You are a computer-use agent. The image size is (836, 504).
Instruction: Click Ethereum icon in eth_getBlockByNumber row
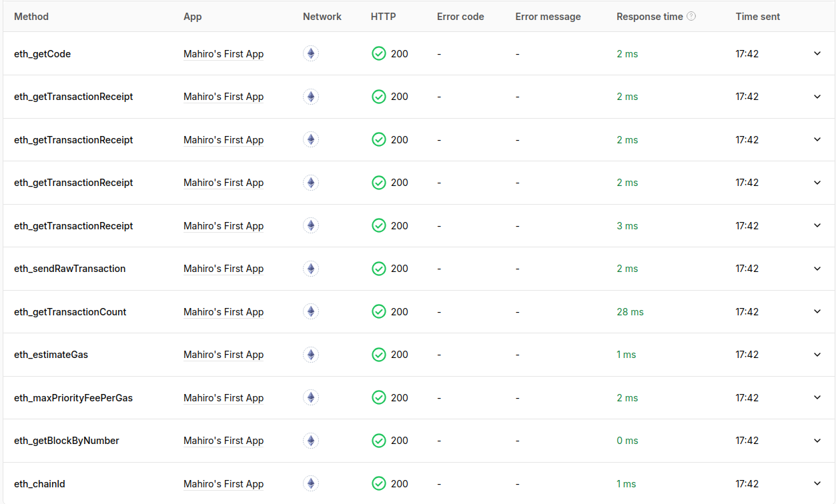tap(311, 441)
